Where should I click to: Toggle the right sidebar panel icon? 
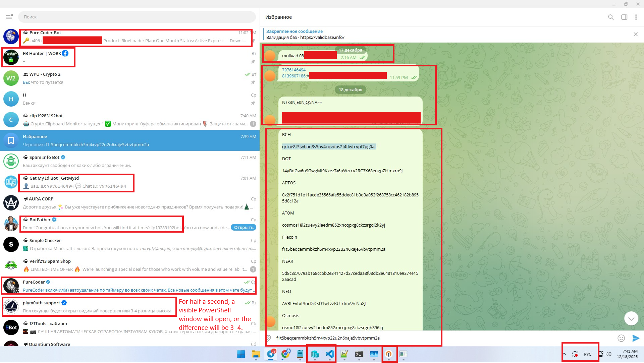[x=624, y=17]
